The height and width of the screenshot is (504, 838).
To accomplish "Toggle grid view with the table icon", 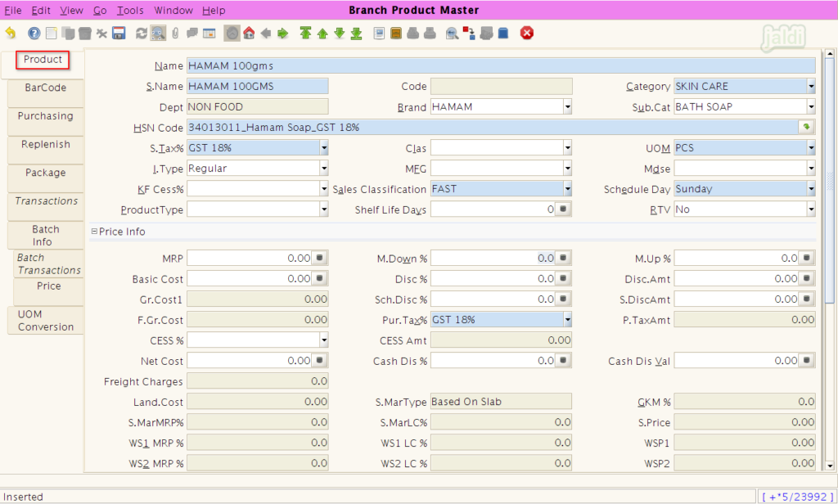I will 209,34.
